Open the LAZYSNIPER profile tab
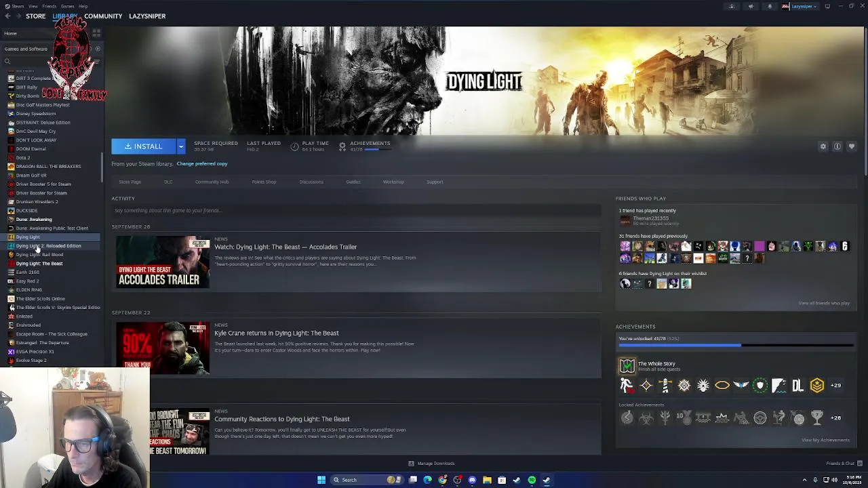868x488 pixels. [147, 16]
